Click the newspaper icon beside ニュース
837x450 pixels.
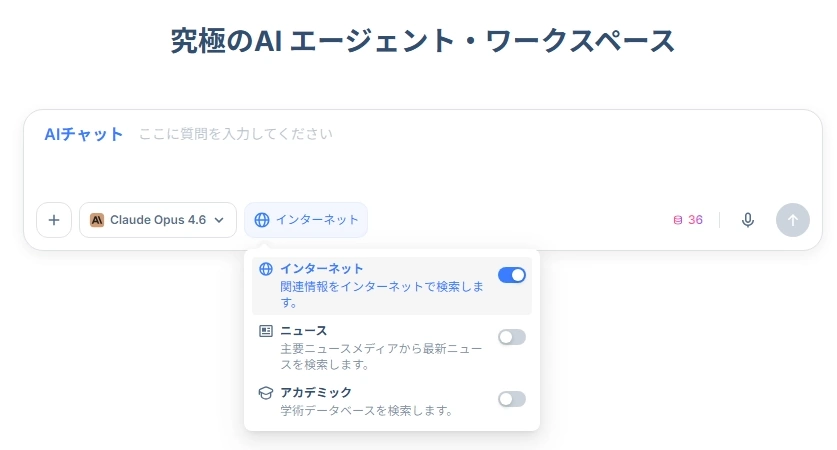[x=266, y=331]
